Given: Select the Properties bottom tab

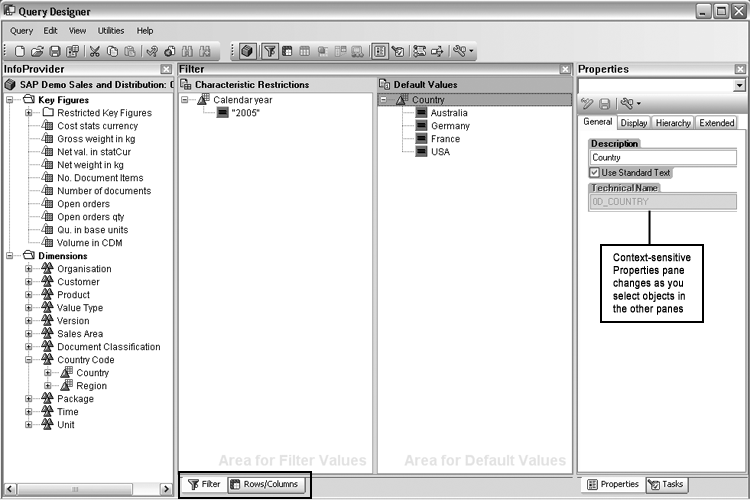Looking at the screenshot, I should (613, 484).
